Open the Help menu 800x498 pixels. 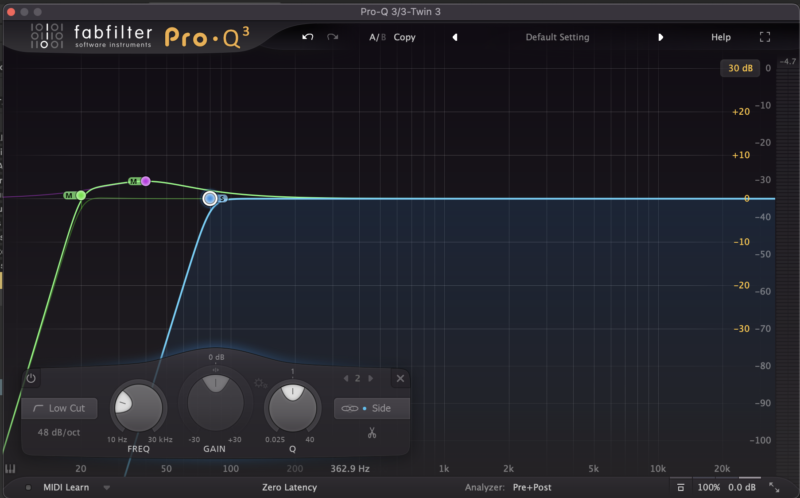(720, 37)
